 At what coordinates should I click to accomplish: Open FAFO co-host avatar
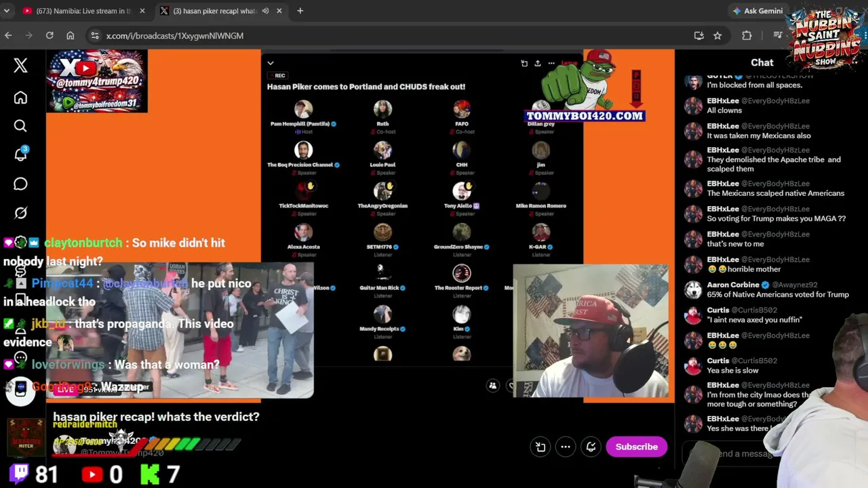tap(462, 109)
